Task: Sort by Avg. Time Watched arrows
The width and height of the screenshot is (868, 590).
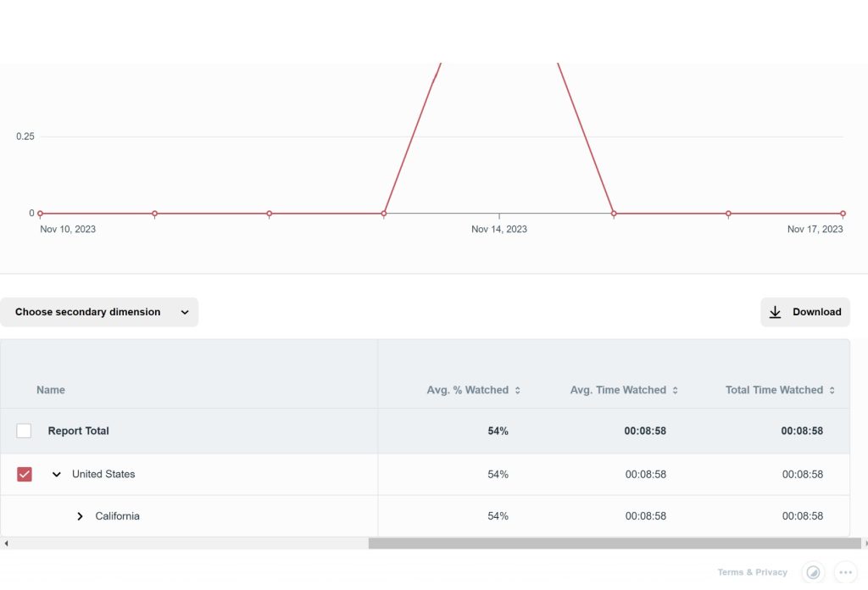Action: point(675,391)
